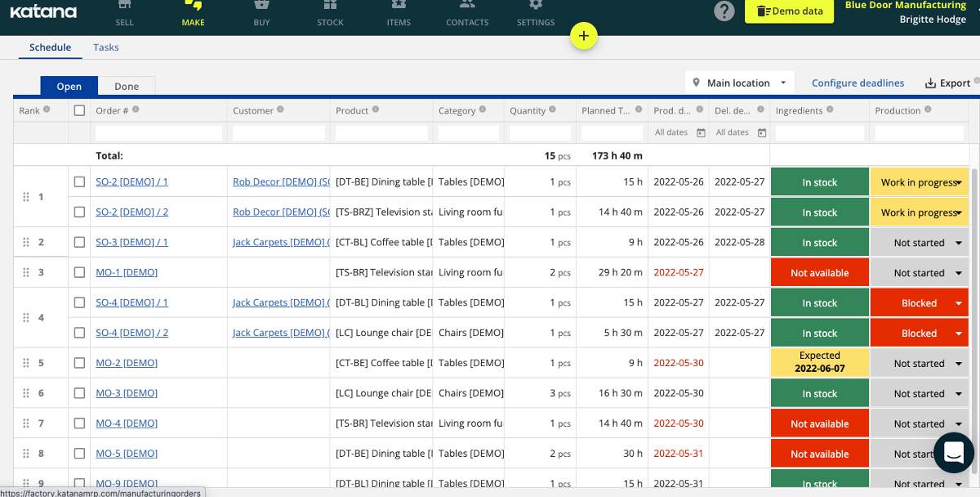
Task: Click the Order # filter input field
Action: 158,132
